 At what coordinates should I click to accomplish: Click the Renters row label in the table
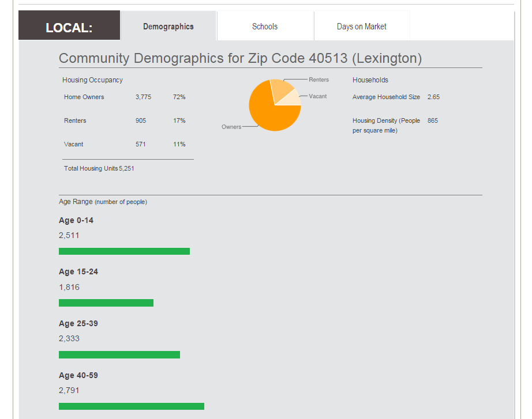[x=75, y=120]
